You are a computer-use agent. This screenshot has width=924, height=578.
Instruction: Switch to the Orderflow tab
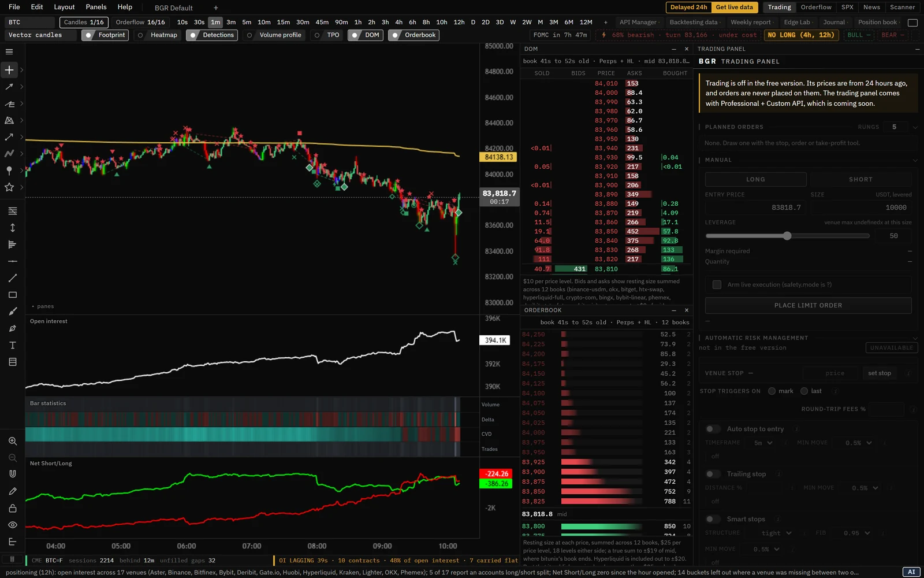pyautogui.click(x=816, y=7)
